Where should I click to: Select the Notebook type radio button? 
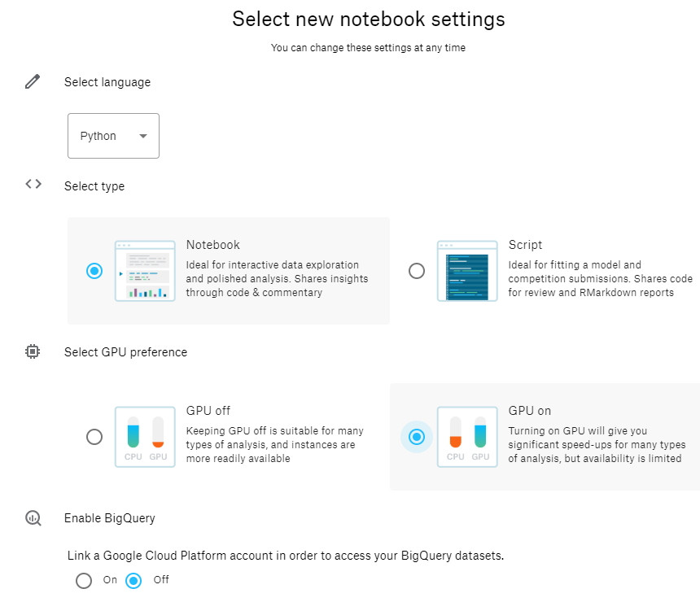[94, 271]
